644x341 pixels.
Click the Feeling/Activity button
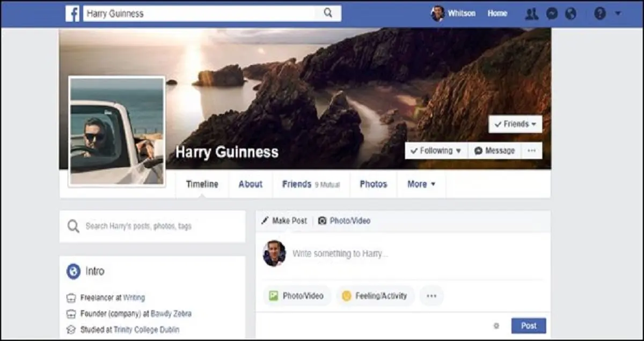tap(375, 295)
